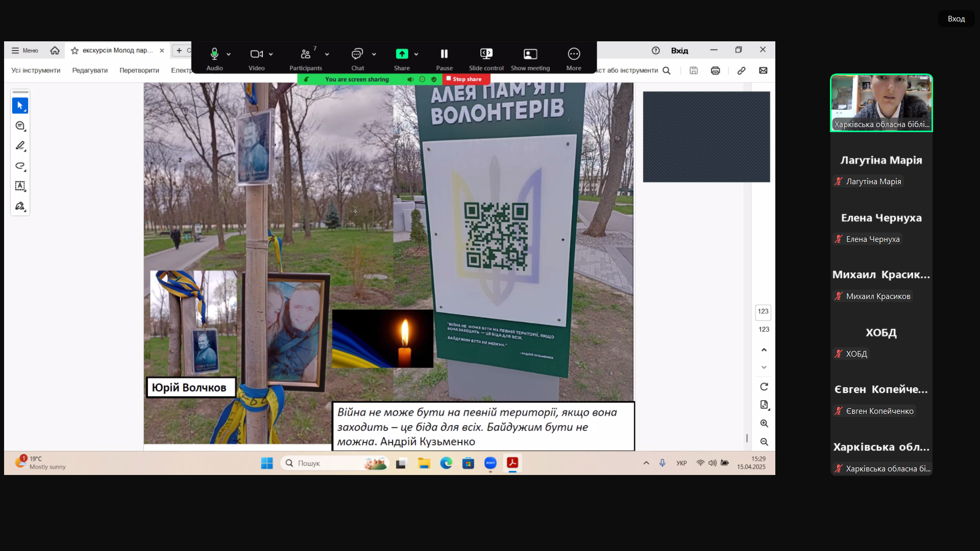980x551 pixels.
Task: Choose the highlighter pen tool
Action: click(20, 146)
